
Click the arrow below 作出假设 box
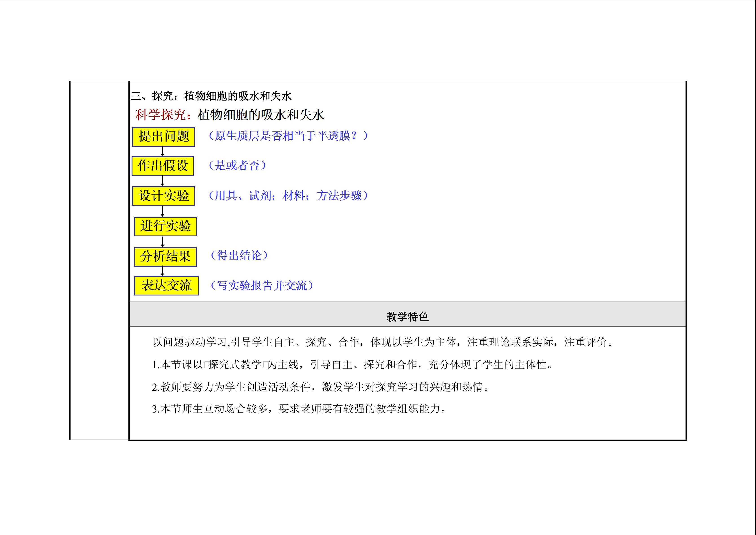162,181
